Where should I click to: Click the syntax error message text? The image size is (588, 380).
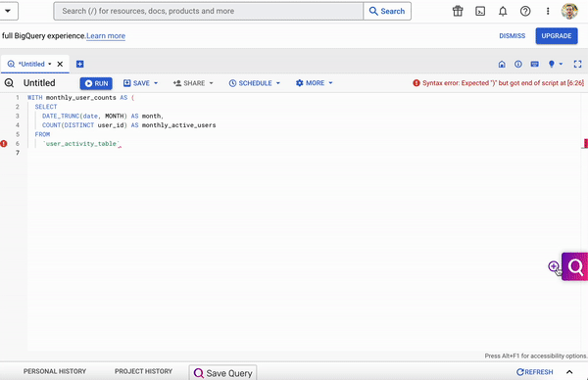click(x=504, y=83)
